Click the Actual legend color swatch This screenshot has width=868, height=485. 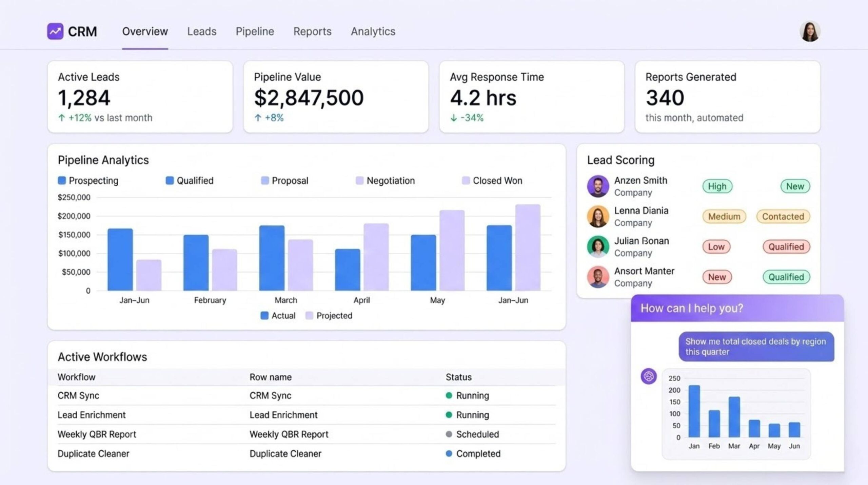pos(264,316)
